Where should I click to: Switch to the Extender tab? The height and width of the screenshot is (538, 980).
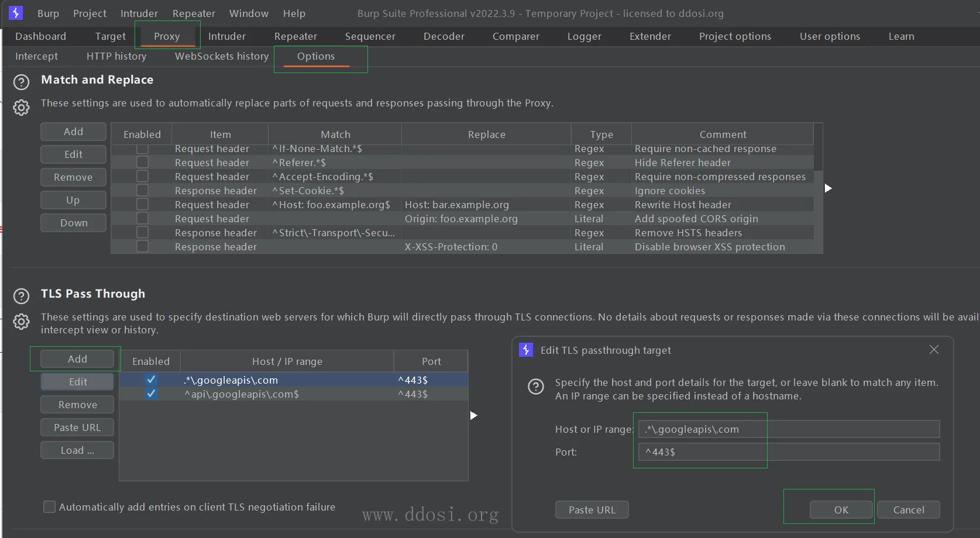click(650, 36)
